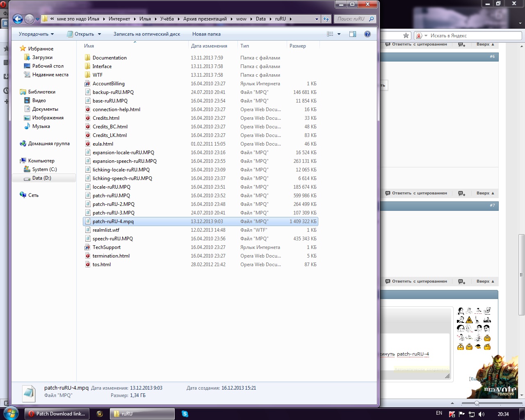The image size is (525, 420).
Task: Select the WTF folder icon
Action: [x=87, y=75]
